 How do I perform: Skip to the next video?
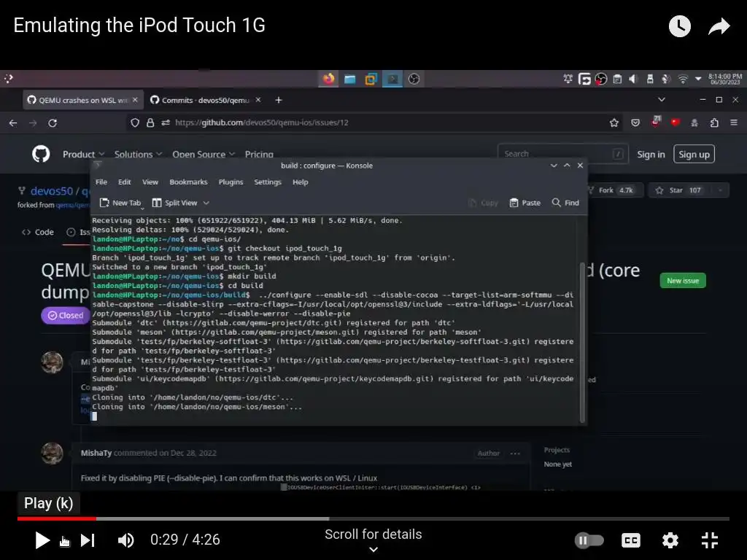tap(88, 540)
